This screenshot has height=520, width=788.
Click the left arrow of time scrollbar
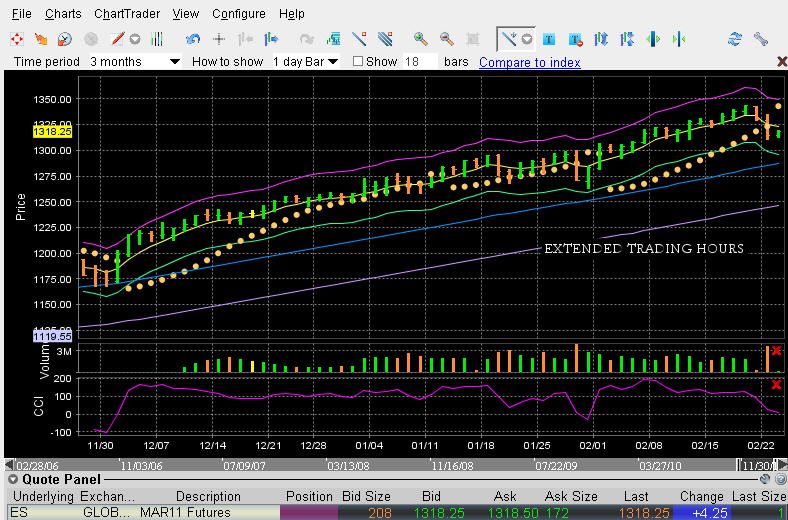coord(9,465)
